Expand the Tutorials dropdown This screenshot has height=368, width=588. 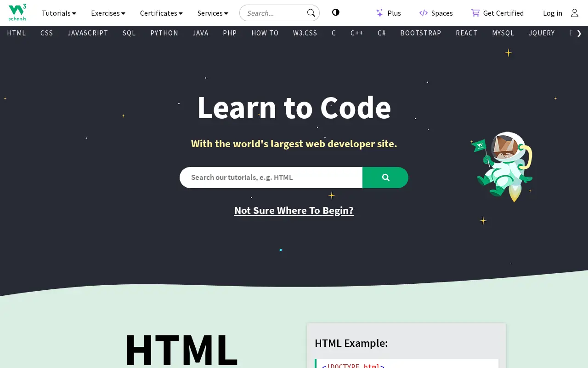coord(59,13)
